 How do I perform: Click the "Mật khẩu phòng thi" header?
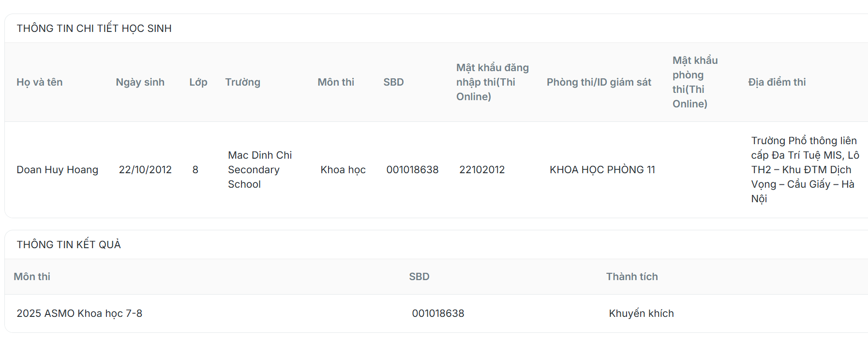[x=695, y=82]
